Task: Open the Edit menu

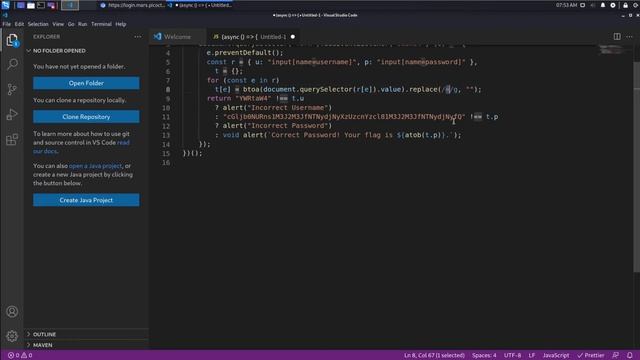Action: [19, 24]
